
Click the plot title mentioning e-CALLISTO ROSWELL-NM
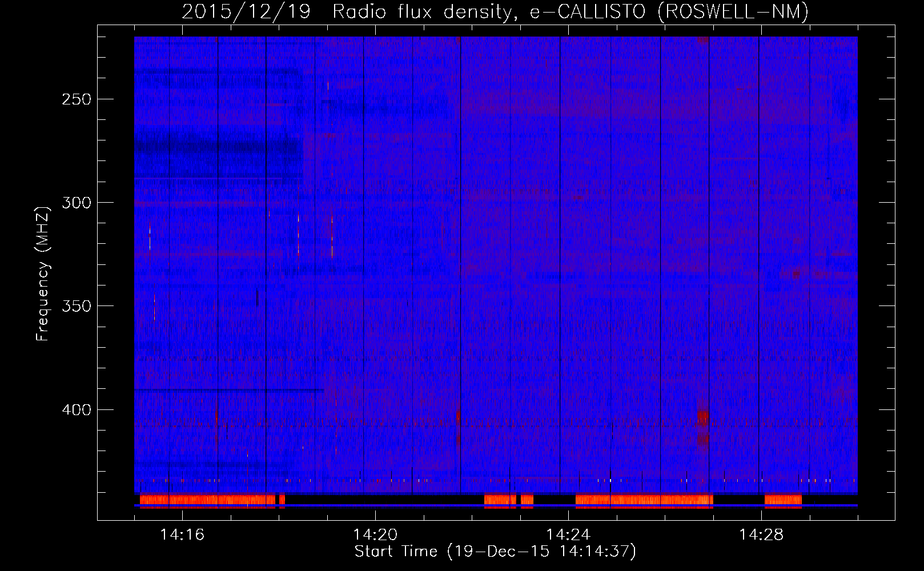pyautogui.click(x=495, y=11)
